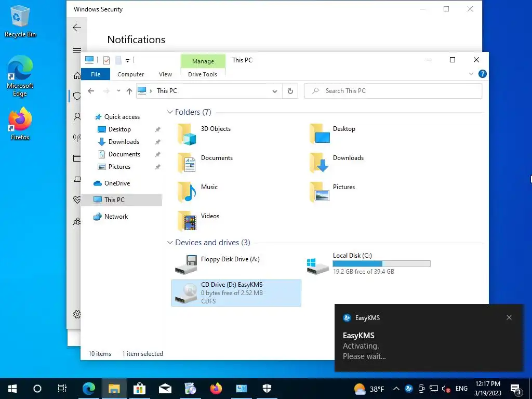Open Mail app from taskbar
532x399 pixels.
[165, 389]
